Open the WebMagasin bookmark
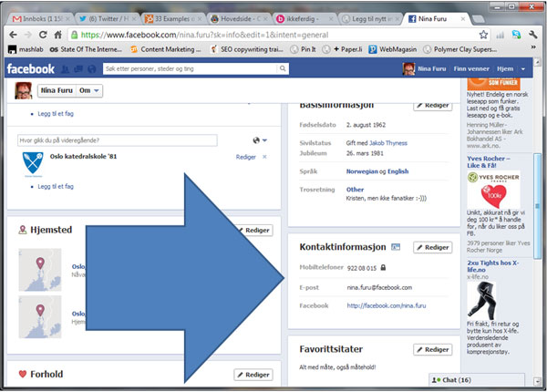This screenshot has width=547, height=392. [x=393, y=49]
